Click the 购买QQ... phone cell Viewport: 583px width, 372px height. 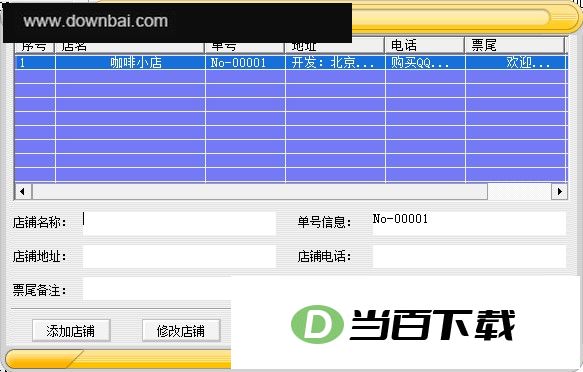tap(425, 62)
